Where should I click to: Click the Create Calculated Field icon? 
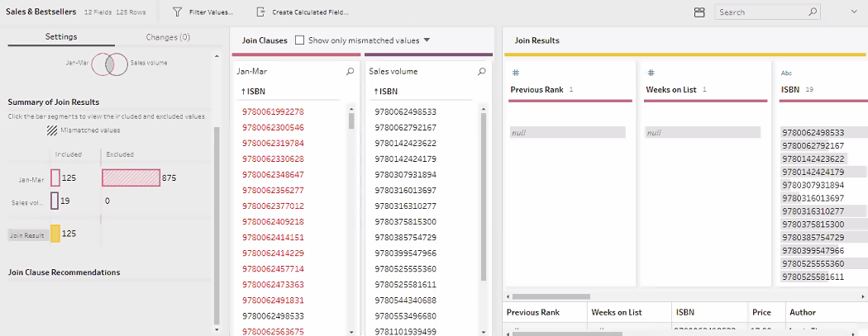click(x=261, y=12)
